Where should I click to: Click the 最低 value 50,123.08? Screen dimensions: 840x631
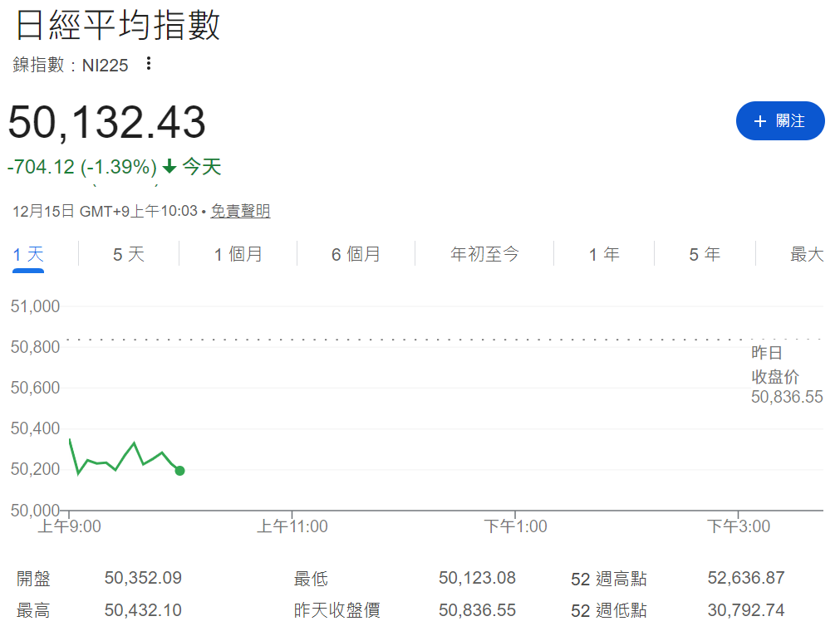[478, 578]
